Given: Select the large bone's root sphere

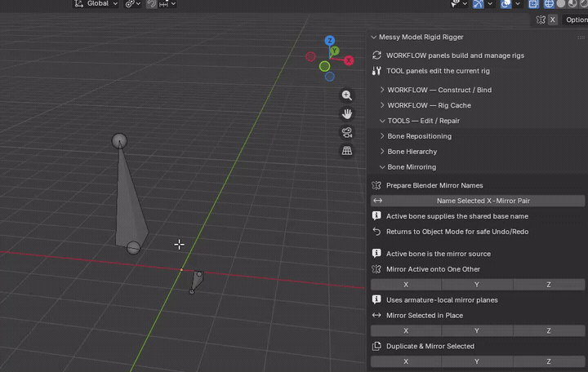Looking at the screenshot, I should click(133, 248).
